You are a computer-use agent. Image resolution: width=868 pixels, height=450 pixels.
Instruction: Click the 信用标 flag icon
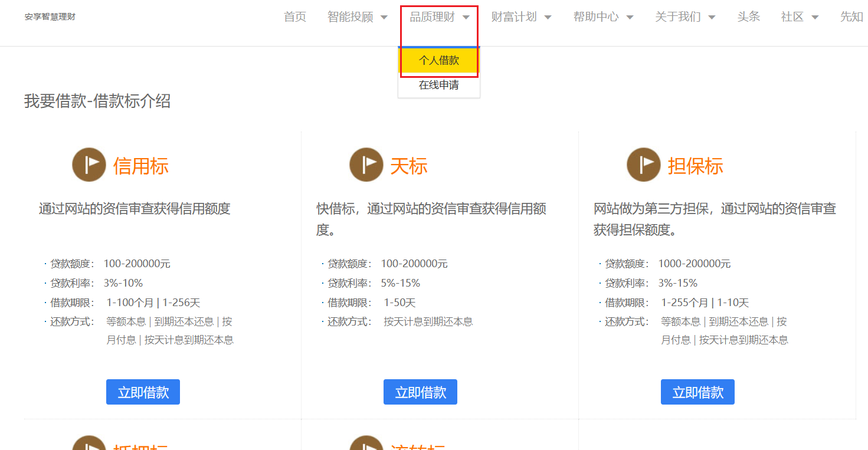[89, 165]
